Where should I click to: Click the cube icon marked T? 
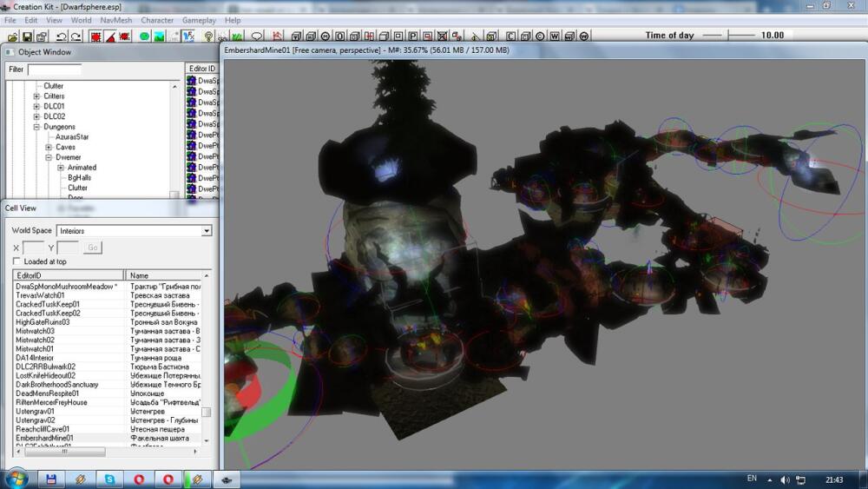(x=297, y=36)
